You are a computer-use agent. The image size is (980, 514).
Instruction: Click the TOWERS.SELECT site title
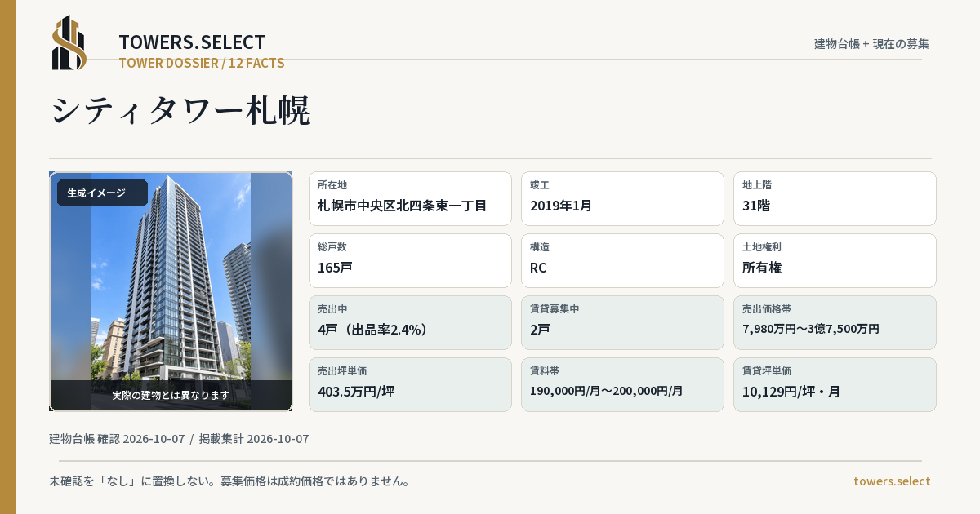click(192, 42)
